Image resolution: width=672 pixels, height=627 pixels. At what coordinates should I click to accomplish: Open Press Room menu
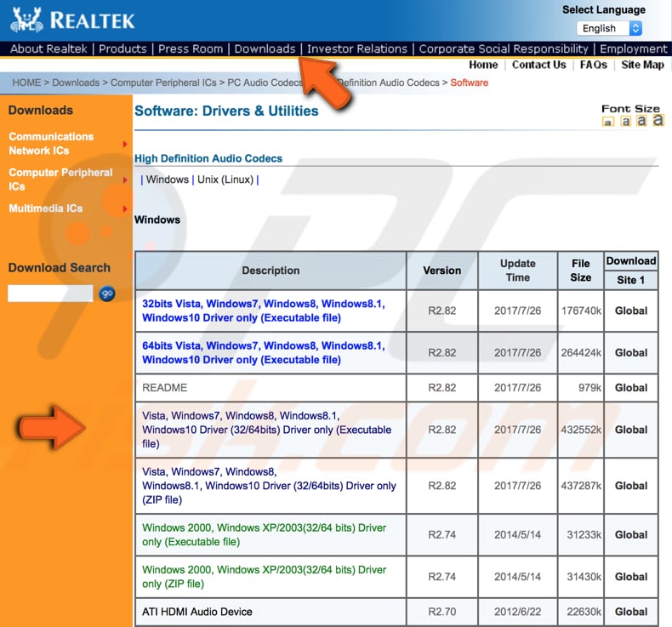pos(191,48)
